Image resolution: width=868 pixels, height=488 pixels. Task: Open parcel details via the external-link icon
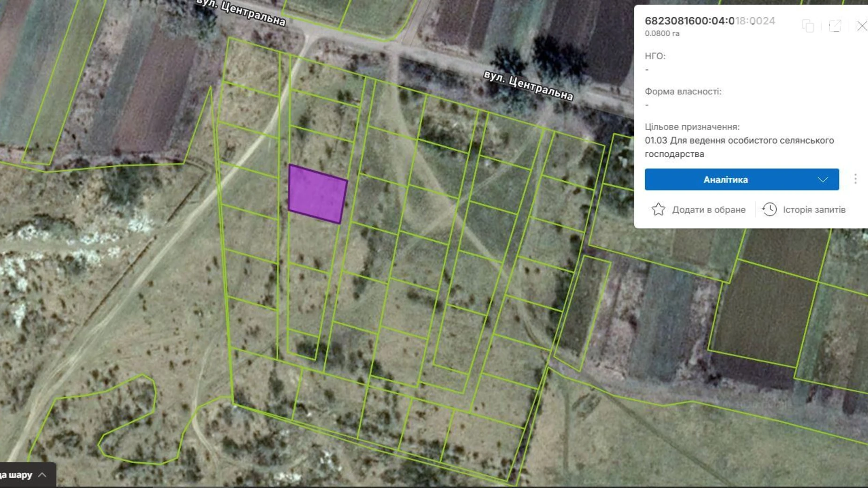point(835,26)
